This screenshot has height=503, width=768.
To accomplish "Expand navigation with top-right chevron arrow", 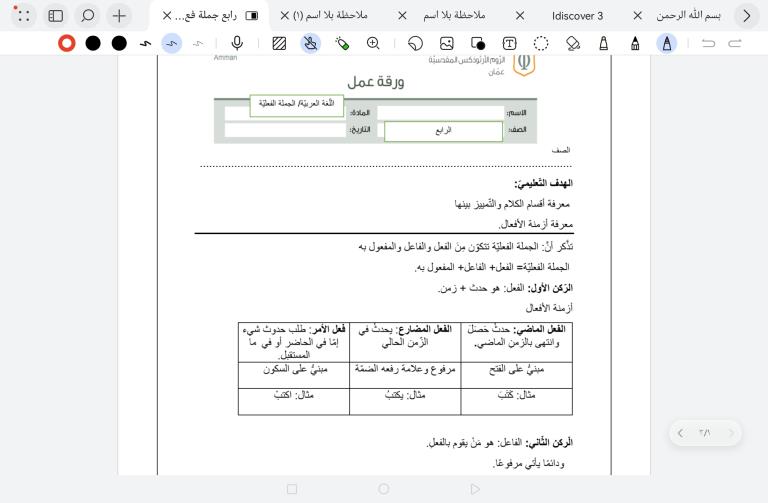I will click(746, 16).
